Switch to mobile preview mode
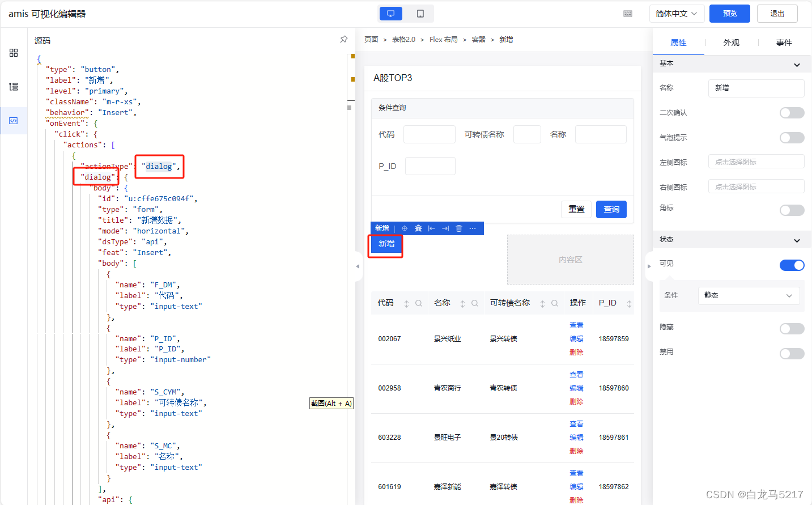 (420, 14)
